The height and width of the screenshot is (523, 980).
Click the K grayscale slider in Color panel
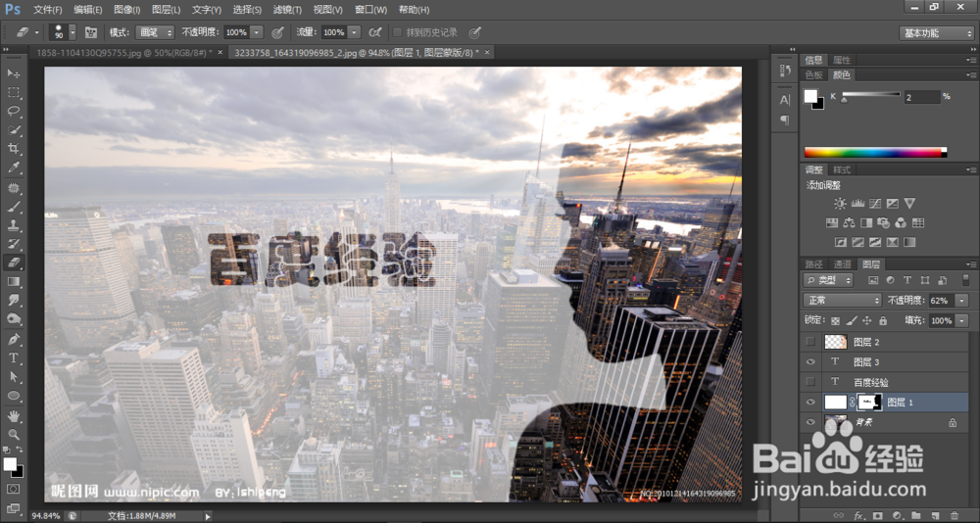871,96
